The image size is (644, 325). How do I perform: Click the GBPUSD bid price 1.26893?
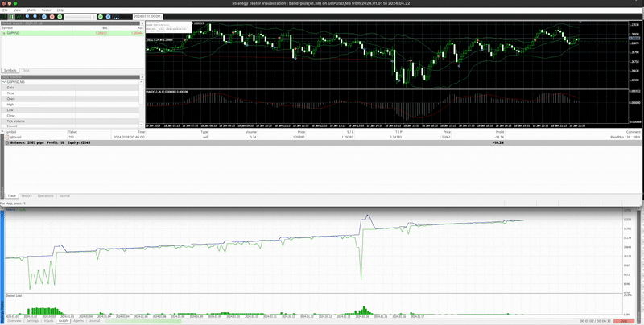(101, 32)
